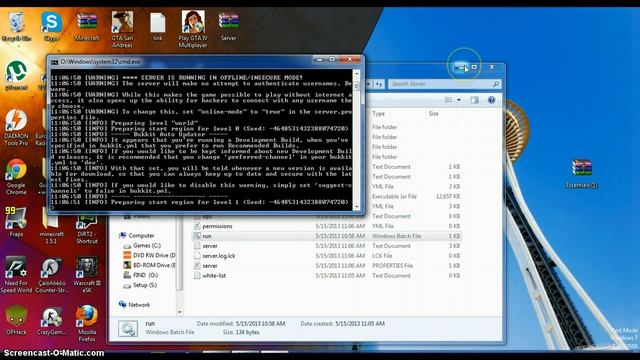
Task: Select the Essentials (1) archive icon
Action: click(582, 173)
